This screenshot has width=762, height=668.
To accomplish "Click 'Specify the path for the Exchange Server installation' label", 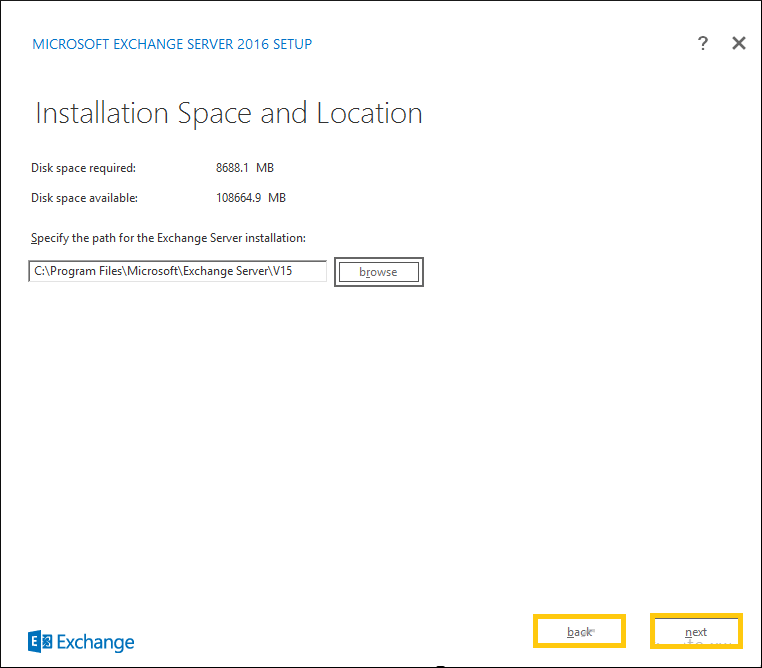I will coord(168,238).
